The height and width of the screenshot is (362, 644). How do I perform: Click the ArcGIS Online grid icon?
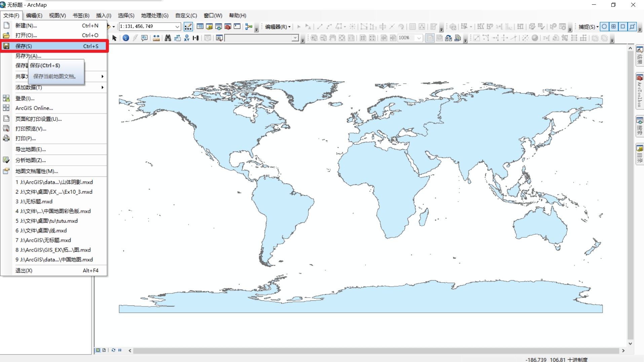(6, 108)
